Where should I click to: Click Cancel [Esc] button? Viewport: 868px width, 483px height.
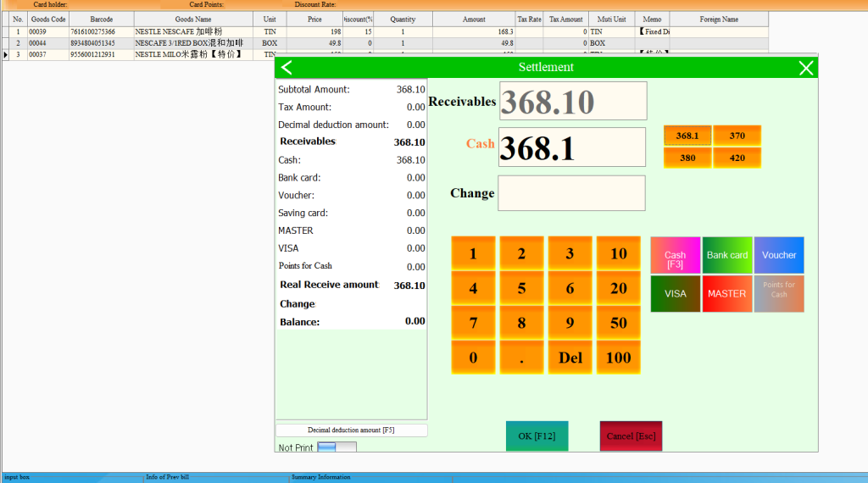[x=632, y=436]
